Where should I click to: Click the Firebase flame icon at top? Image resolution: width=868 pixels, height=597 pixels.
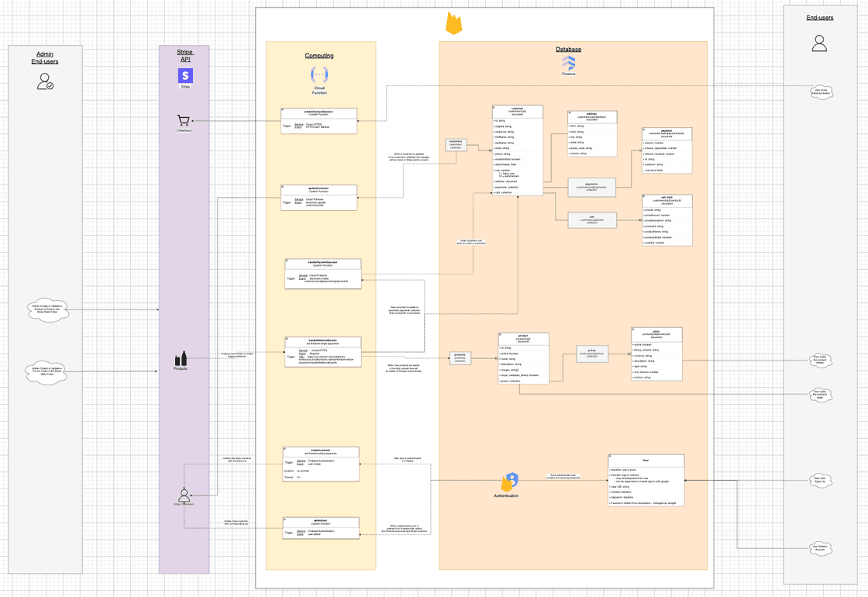coord(453,22)
